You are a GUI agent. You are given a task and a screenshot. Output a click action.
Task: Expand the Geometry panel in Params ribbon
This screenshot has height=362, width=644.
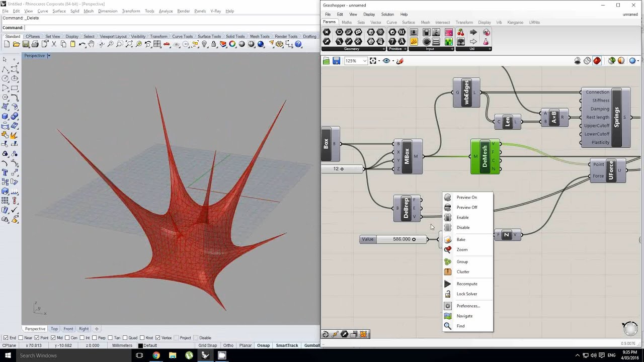point(383,49)
